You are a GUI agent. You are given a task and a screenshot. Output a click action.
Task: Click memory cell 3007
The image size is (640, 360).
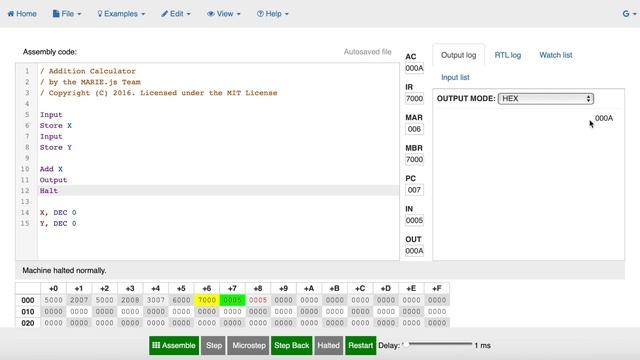156,300
